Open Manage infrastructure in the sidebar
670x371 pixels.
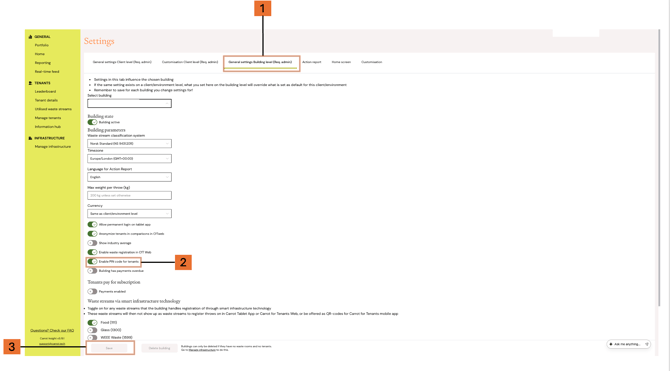tap(53, 147)
